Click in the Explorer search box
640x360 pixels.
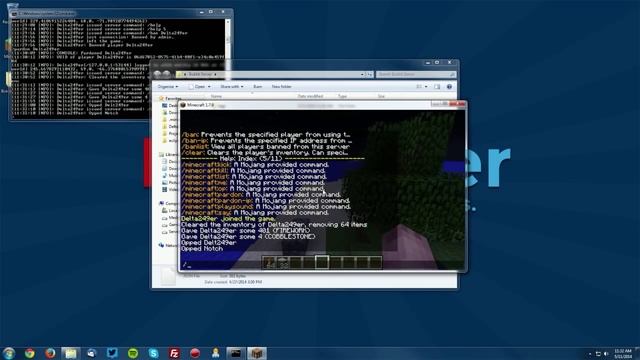pos(416,74)
